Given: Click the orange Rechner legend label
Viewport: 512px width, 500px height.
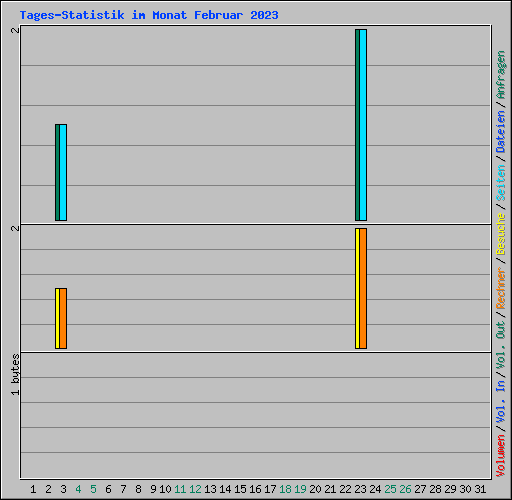Looking at the screenshot, I should tap(500, 288).
